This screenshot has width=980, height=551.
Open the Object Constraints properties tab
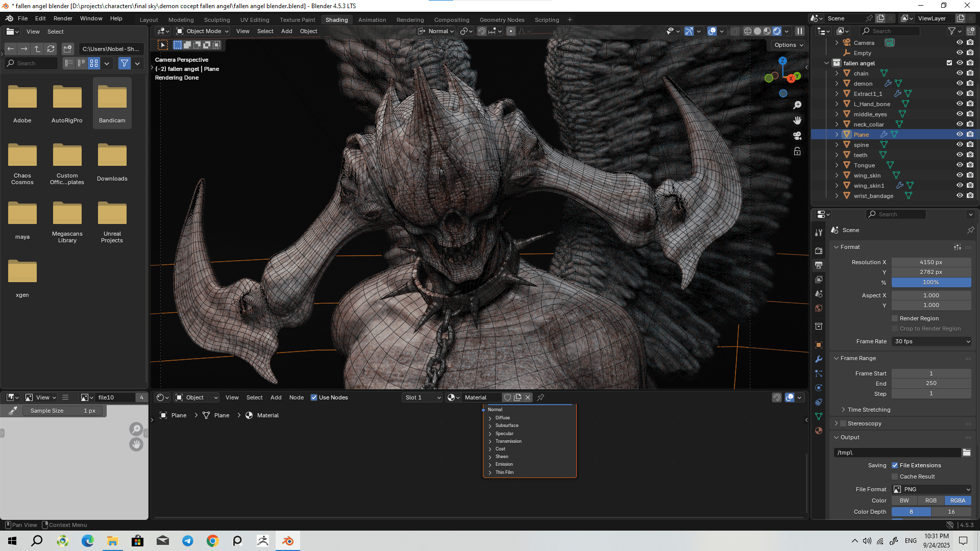[x=819, y=402]
